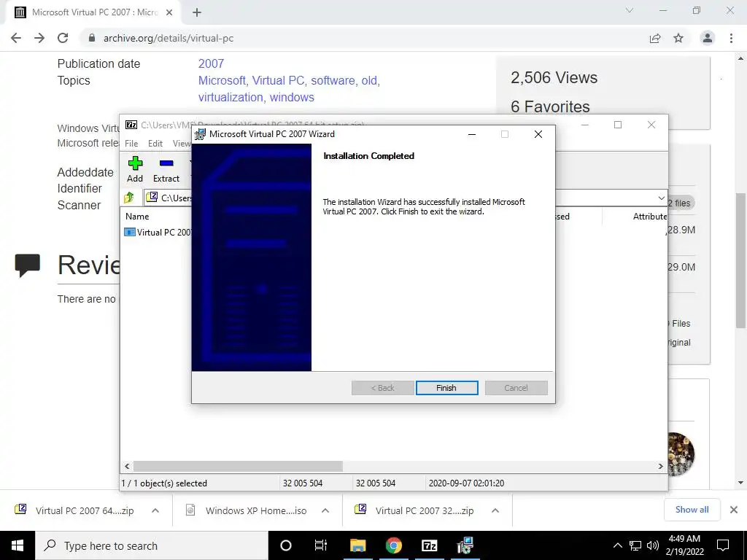
Task: Select the Microsoft Virtual PC 2007 browser tab
Action: tap(94, 12)
